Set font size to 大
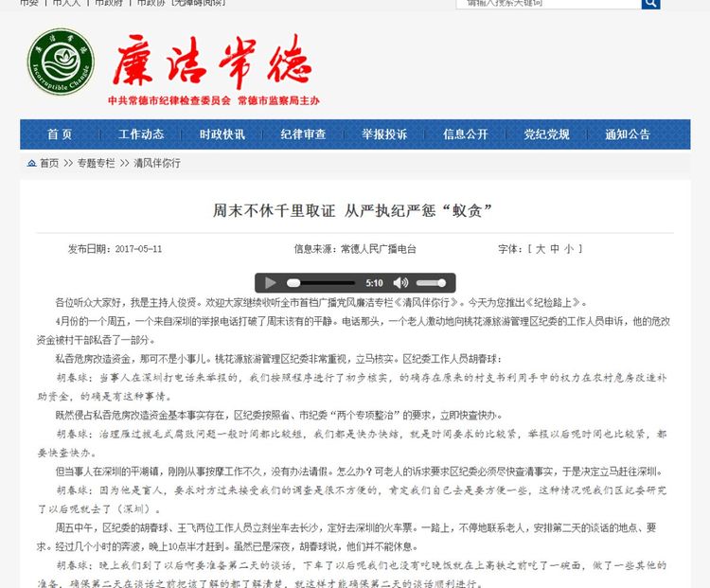Viewport: 710px width, 588px height. click(x=541, y=249)
